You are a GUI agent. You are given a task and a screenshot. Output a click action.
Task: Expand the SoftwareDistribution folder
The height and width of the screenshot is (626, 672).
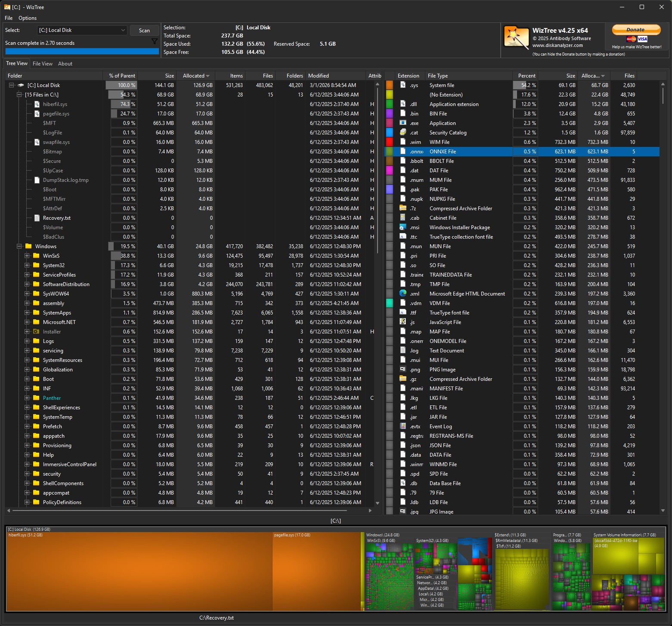point(27,284)
